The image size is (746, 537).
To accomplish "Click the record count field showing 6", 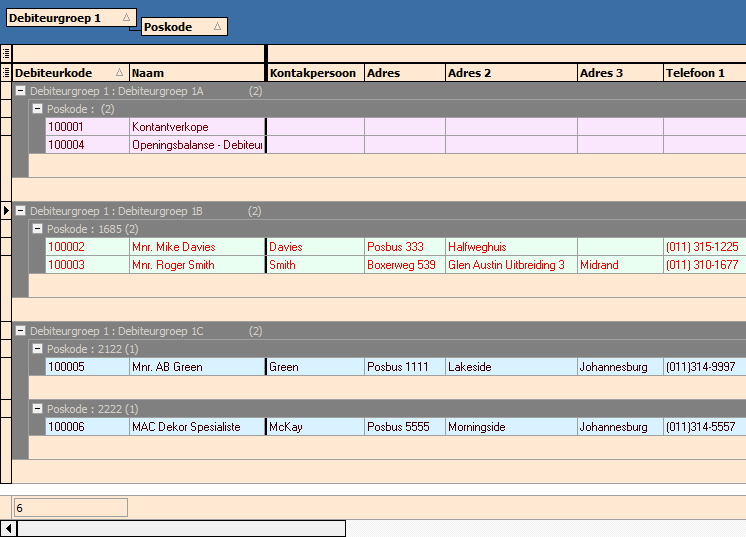I will [70, 508].
